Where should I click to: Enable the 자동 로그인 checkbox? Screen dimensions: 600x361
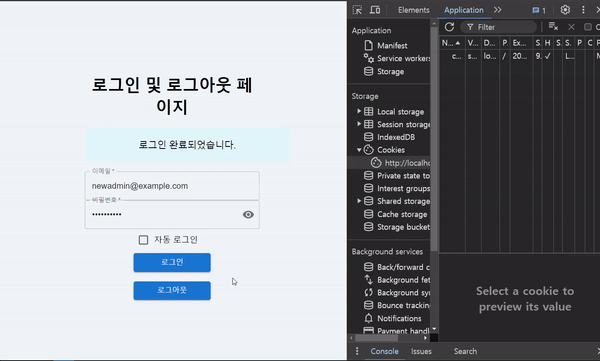pos(143,240)
